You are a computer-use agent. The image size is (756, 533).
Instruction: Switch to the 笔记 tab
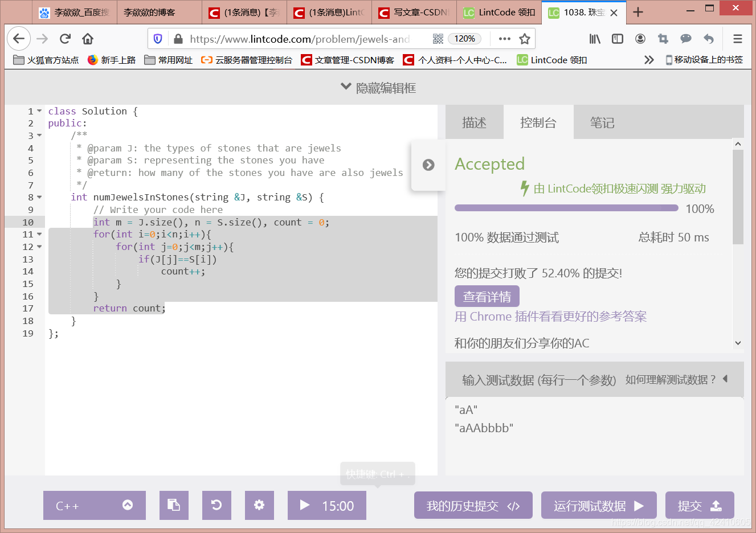pyautogui.click(x=602, y=121)
